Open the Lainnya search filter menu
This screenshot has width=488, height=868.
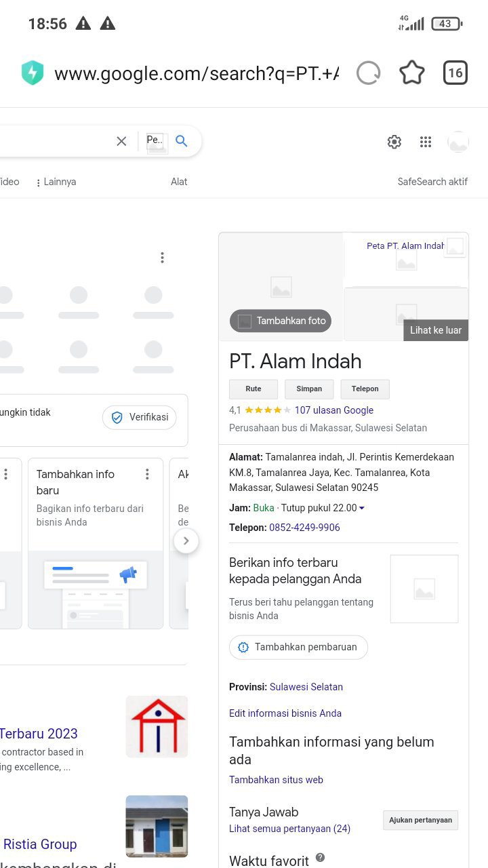(56, 182)
